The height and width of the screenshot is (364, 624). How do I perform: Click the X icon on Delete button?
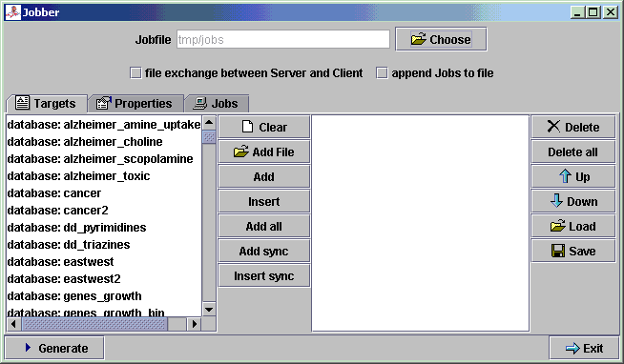[x=553, y=127]
